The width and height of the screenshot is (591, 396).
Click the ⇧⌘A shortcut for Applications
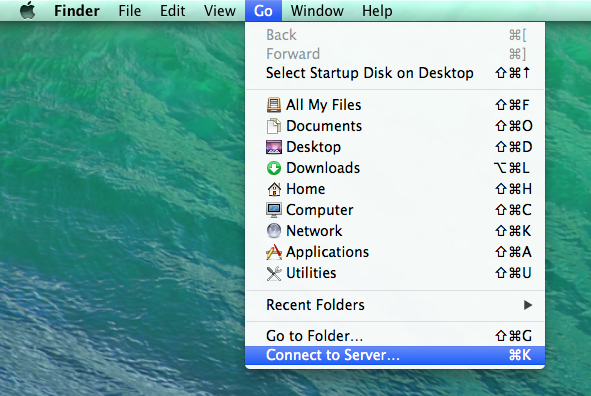point(513,252)
